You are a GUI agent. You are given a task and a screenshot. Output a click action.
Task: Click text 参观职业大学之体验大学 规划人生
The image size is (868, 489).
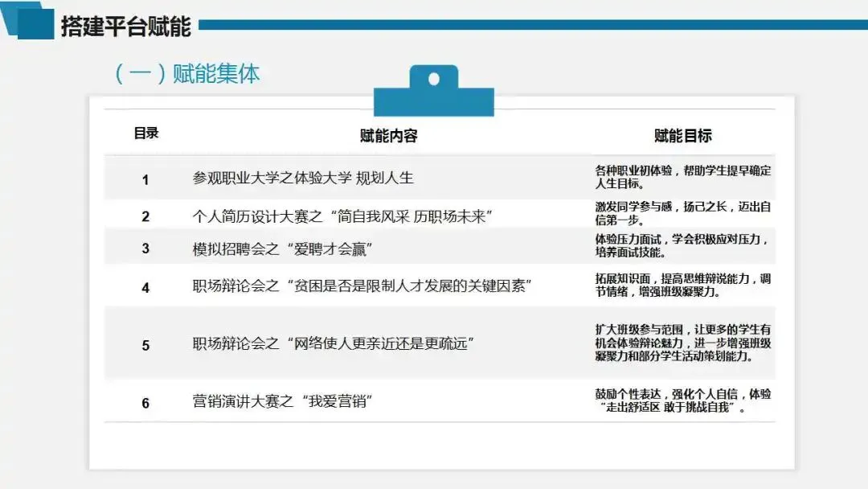pyautogui.click(x=303, y=178)
